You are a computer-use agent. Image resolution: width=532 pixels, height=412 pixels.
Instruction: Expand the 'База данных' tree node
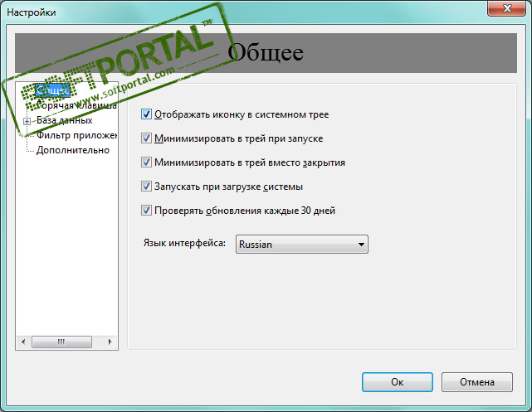click(x=27, y=121)
